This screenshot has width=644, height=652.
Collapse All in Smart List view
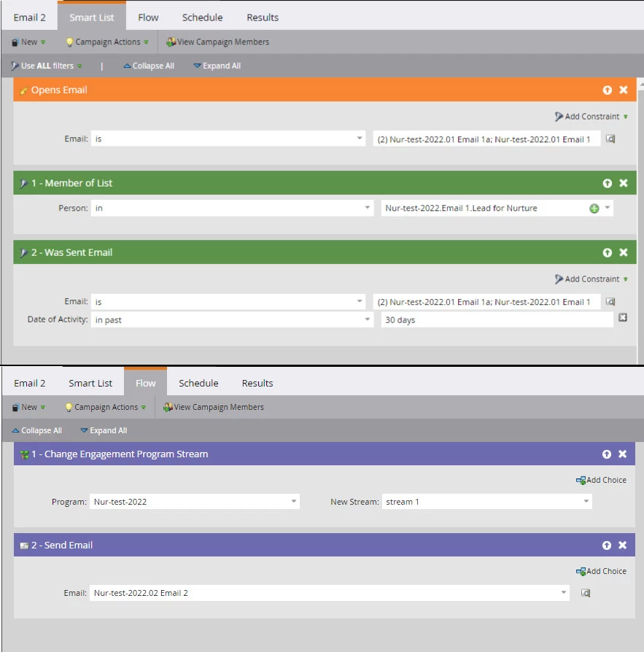coord(149,66)
